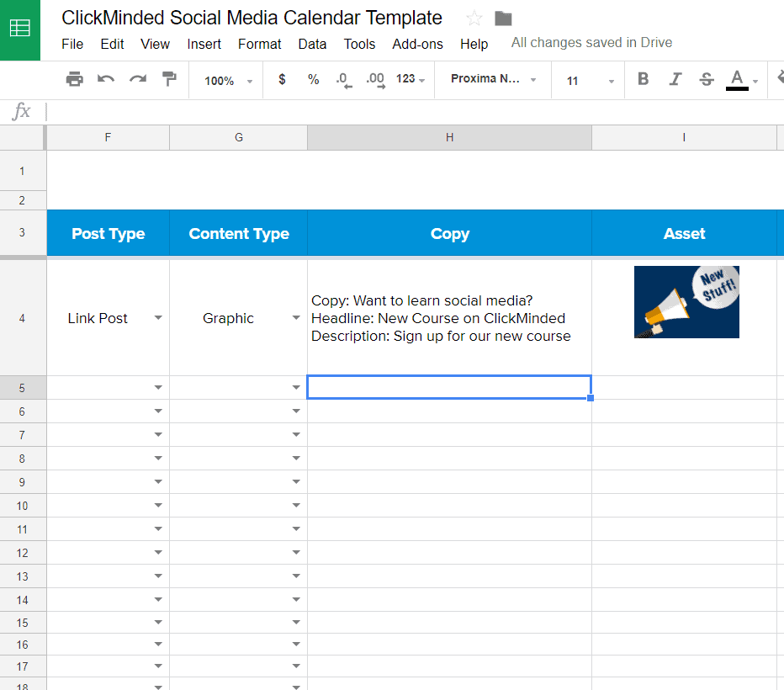Click the green Sheets home icon

[x=19, y=29]
